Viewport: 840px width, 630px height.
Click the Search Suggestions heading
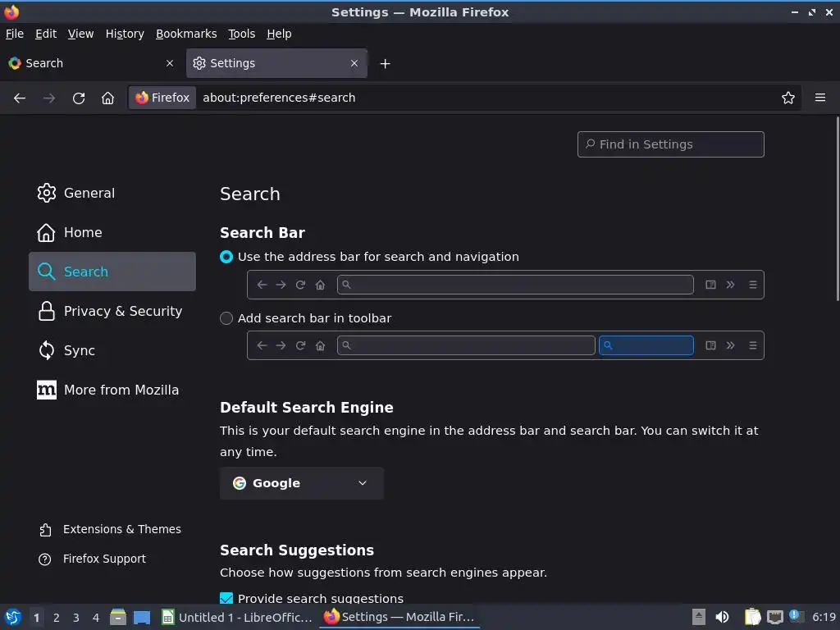point(297,550)
